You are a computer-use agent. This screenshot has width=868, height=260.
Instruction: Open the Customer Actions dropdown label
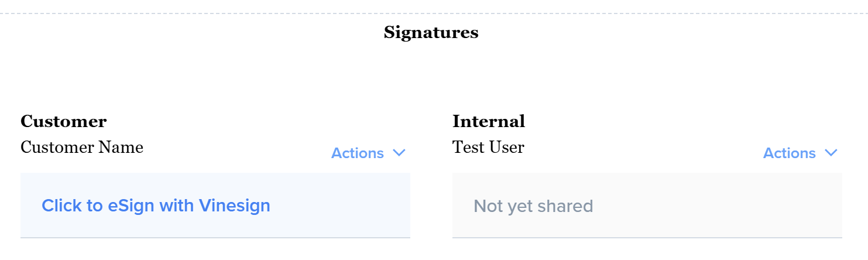coord(358,153)
